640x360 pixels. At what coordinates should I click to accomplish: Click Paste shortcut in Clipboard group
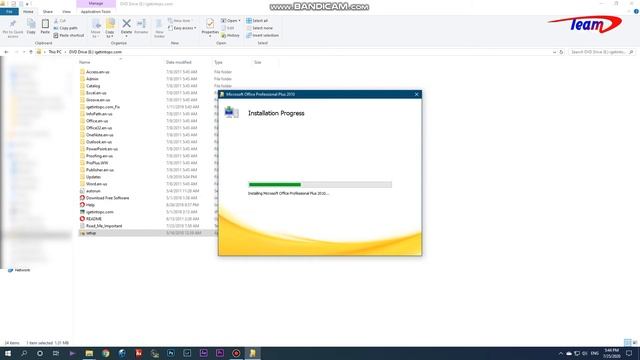pyautogui.click(x=69, y=36)
